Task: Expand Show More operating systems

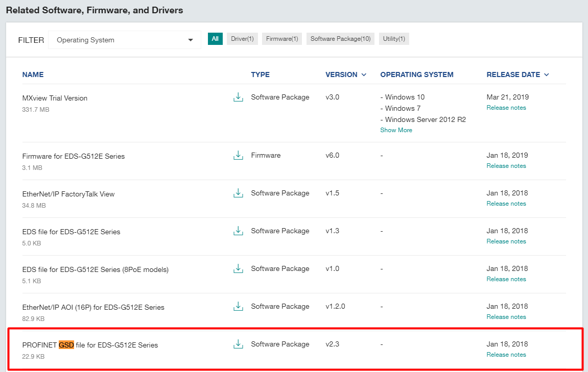Action: coord(396,130)
